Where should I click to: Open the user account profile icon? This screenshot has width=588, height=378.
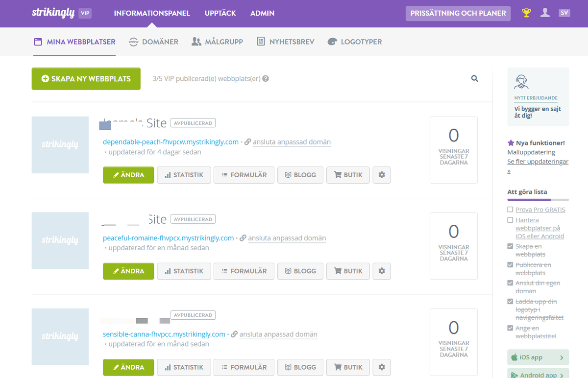pos(545,13)
